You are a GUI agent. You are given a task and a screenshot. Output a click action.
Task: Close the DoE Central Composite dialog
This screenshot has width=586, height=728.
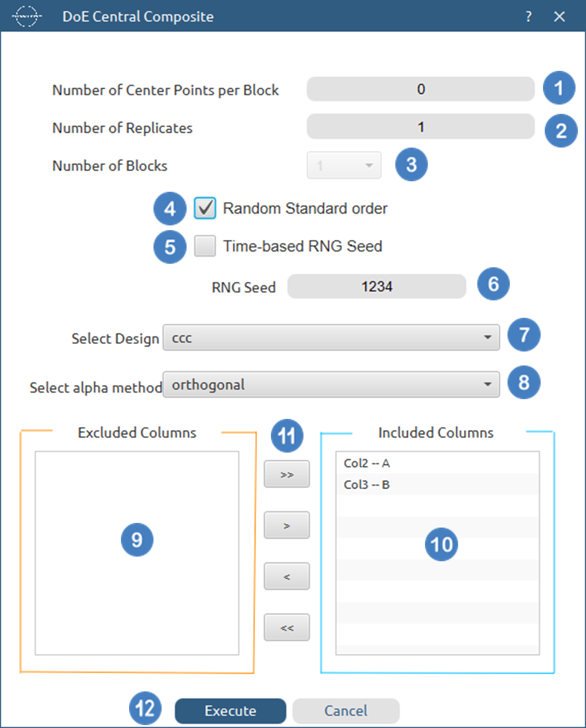559,17
